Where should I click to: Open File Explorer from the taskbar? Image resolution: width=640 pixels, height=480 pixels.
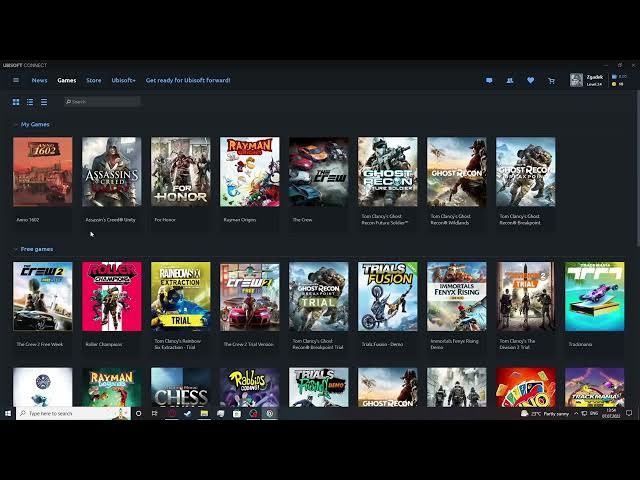point(204,413)
